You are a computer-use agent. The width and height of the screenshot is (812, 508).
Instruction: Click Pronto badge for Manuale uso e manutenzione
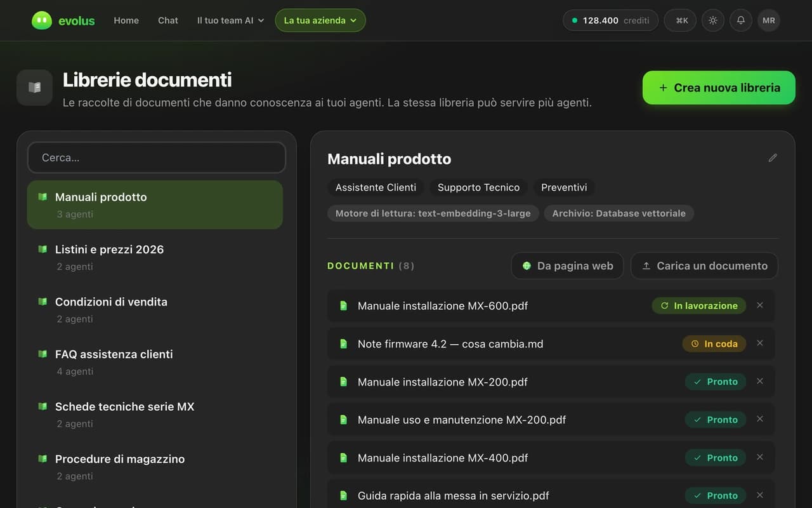(x=716, y=420)
